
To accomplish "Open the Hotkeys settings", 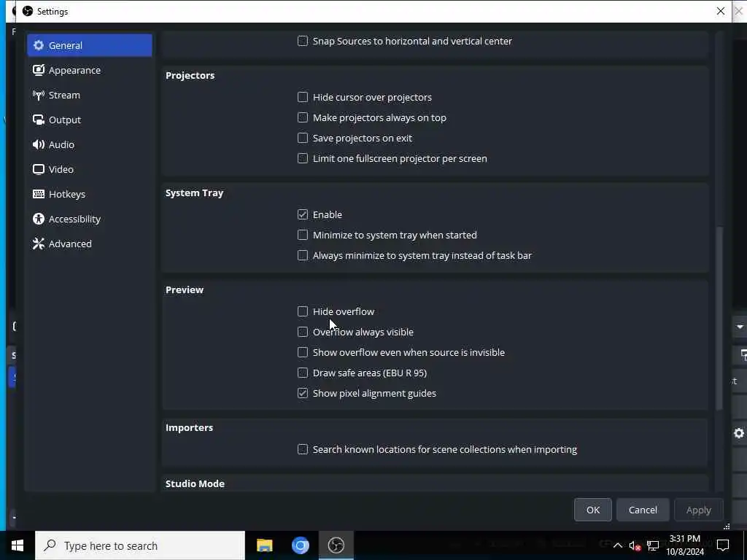I will click(x=90, y=194).
